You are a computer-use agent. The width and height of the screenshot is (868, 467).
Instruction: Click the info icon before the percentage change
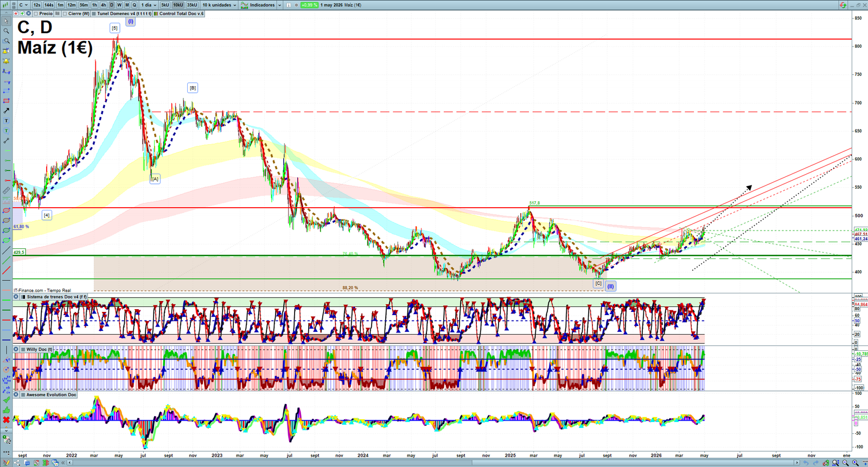tap(289, 5)
